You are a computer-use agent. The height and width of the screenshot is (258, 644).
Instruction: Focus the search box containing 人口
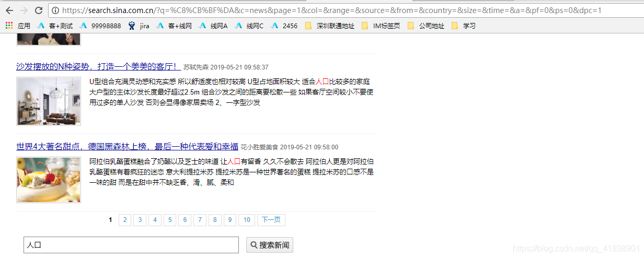tap(131, 245)
